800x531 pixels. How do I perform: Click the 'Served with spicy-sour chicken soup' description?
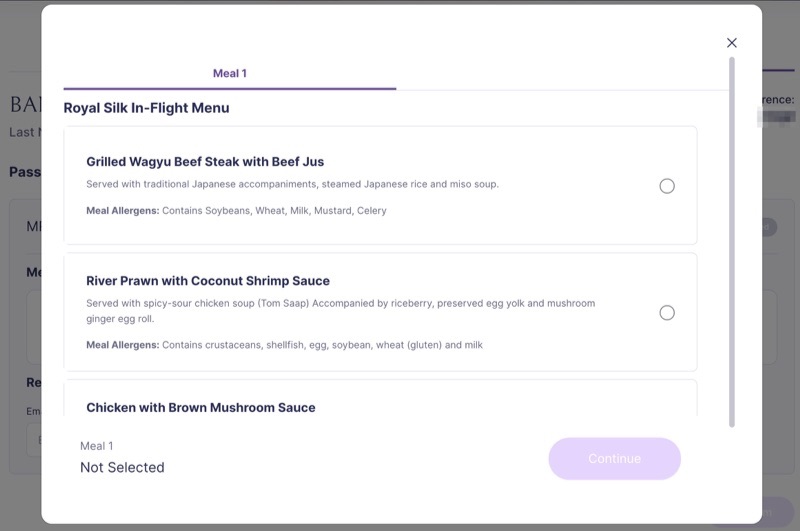tap(340, 311)
